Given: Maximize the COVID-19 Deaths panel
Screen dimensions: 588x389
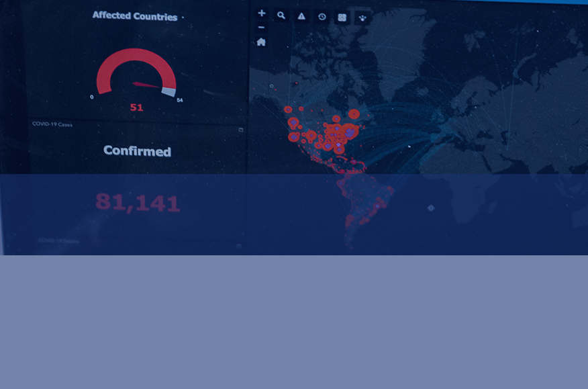Looking at the screenshot, I should (x=239, y=246).
